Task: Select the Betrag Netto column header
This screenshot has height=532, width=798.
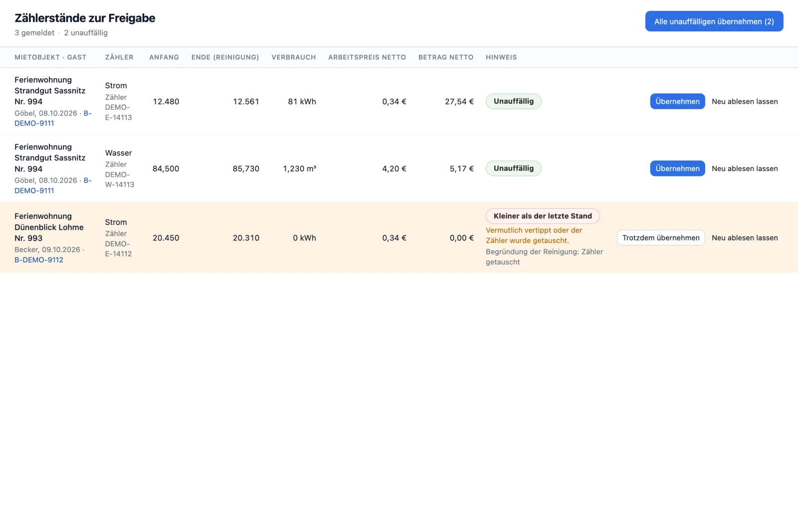Action: pyautogui.click(x=446, y=57)
